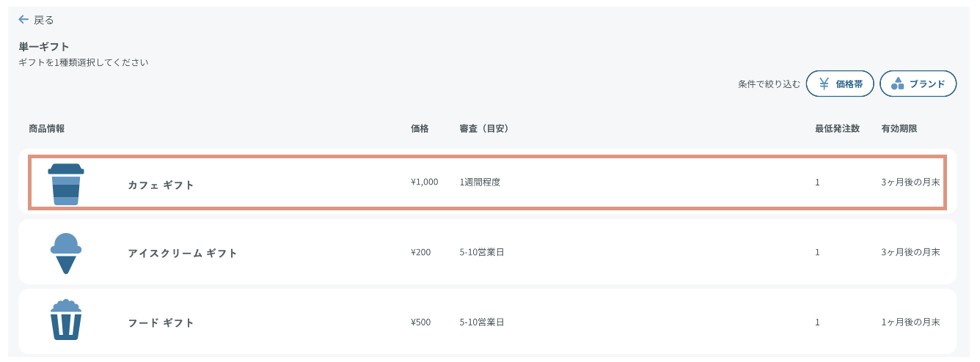The height and width of the screenshot is (362, 980).
Task: Select the カフェ ギフト product name
Action: tap(161, 185)
